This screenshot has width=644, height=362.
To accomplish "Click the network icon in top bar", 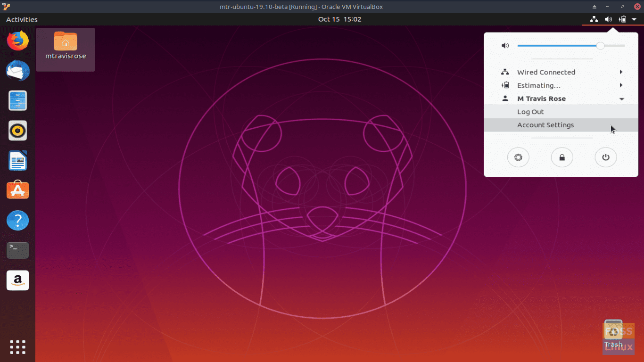I will point(594,19).
